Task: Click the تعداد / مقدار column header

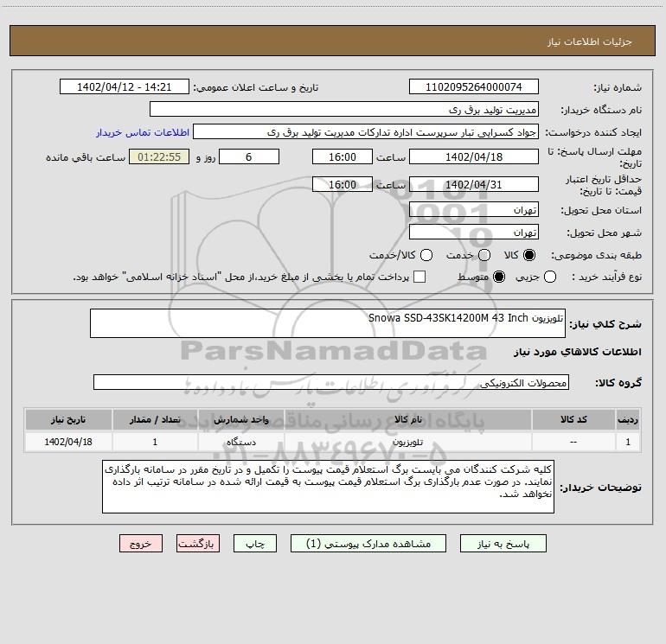Action: tap(155, 419)
